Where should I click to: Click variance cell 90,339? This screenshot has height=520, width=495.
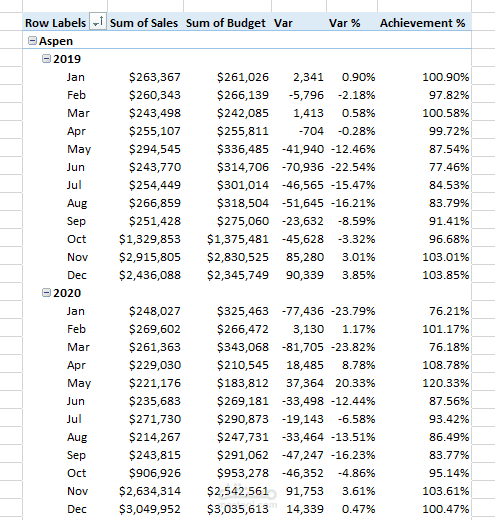[x=305, y=275]
